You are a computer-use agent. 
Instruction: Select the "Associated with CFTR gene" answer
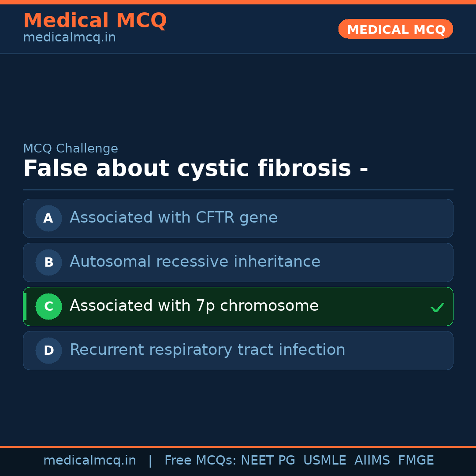(x=174, y=218)
